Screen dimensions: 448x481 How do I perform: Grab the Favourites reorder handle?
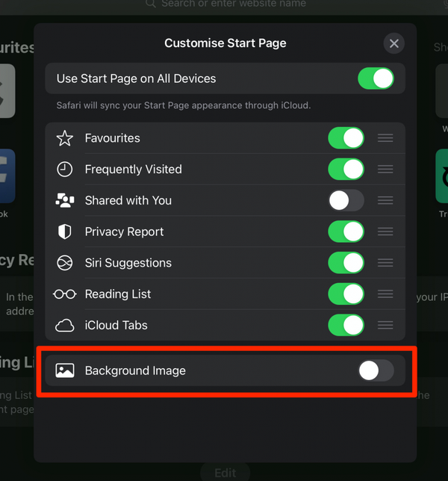click(x=385, y=138)
